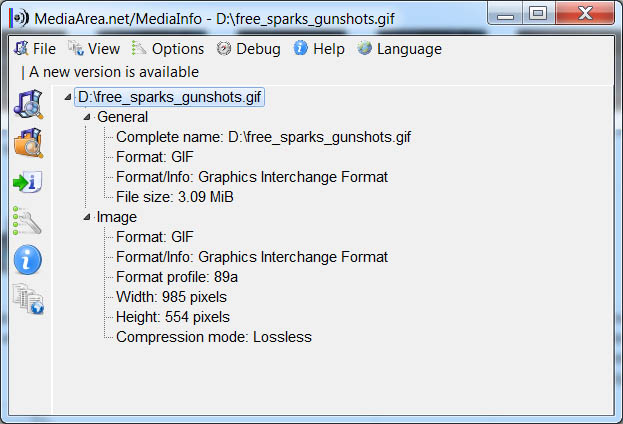
Task: Select 'Format: GIF' under General
Action: pos(155,157)
